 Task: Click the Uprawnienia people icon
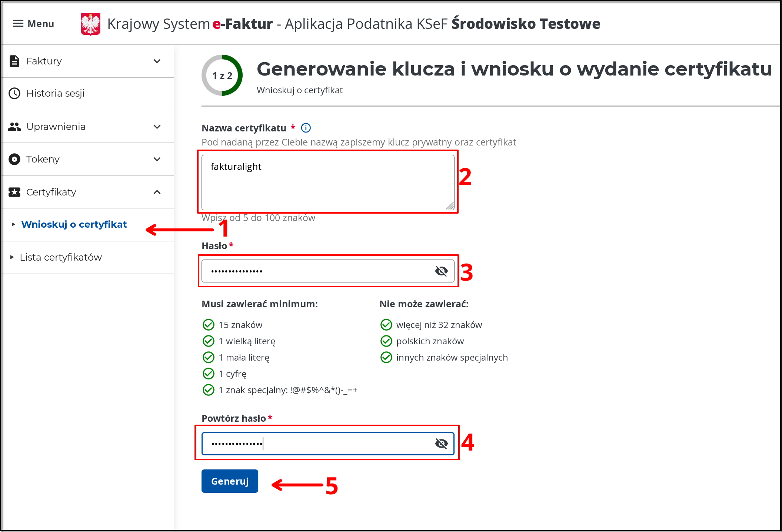[14, 127]
